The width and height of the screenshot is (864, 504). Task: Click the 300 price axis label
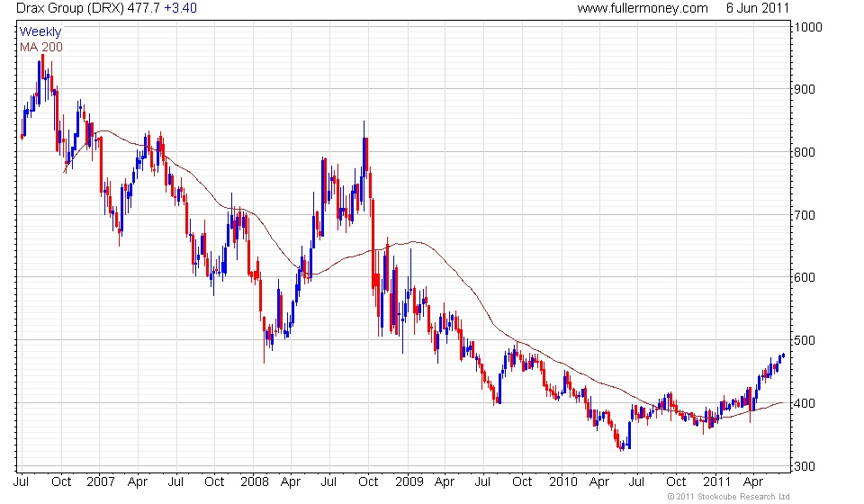tap(805, 466)
